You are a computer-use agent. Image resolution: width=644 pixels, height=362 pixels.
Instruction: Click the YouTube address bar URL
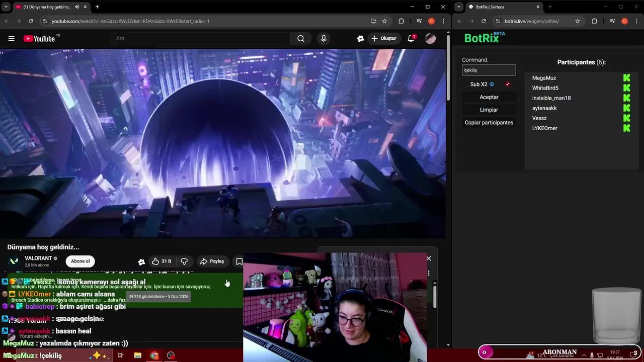tap(130, 21)
